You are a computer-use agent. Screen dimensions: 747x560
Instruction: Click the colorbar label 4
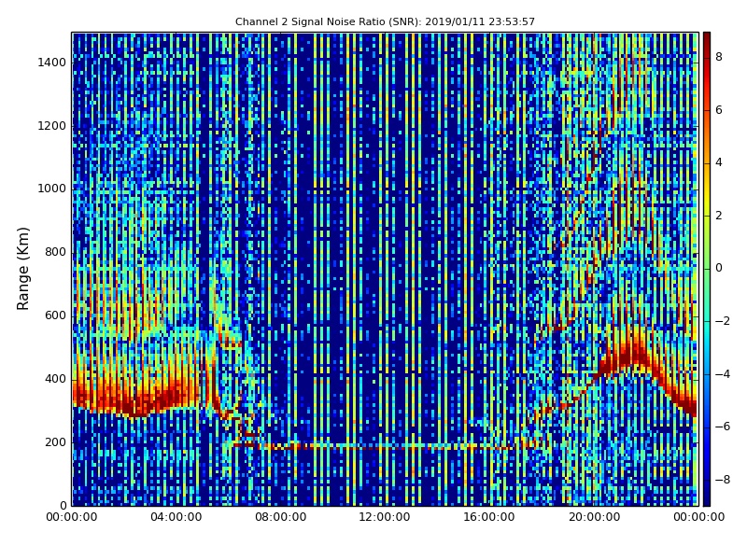719,162
